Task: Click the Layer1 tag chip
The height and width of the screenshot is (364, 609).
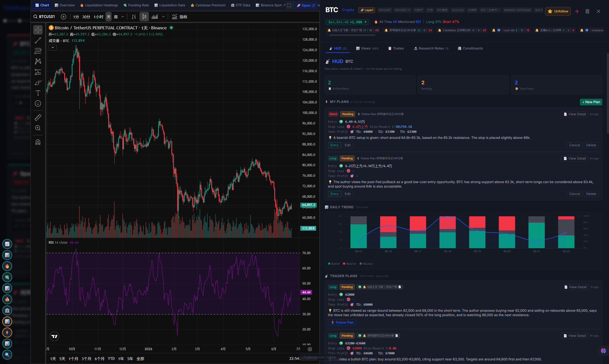Action: pyautogui.click(x=367, y=10)
